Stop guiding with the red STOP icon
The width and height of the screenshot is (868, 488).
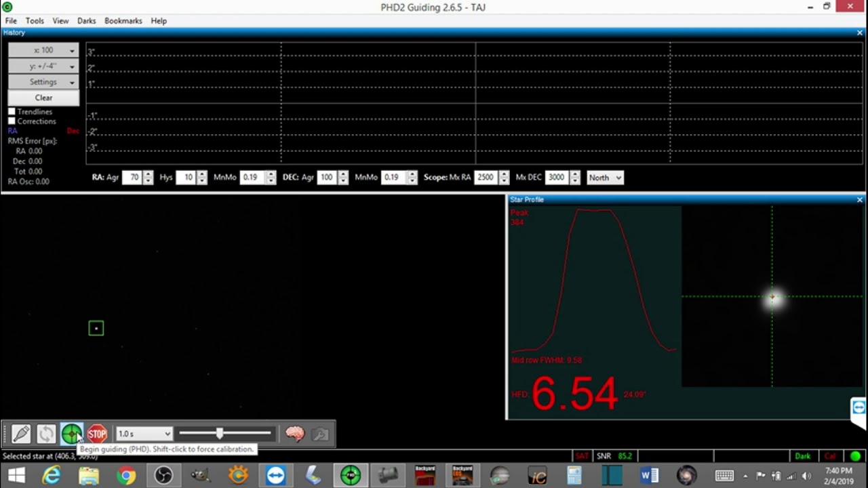pyautogui.click(x=97, y=434)
